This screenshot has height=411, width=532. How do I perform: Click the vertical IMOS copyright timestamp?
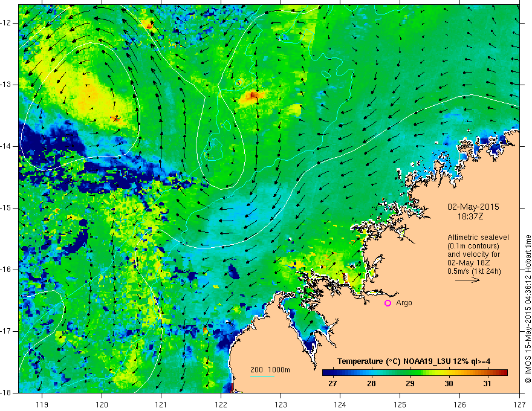528,309
